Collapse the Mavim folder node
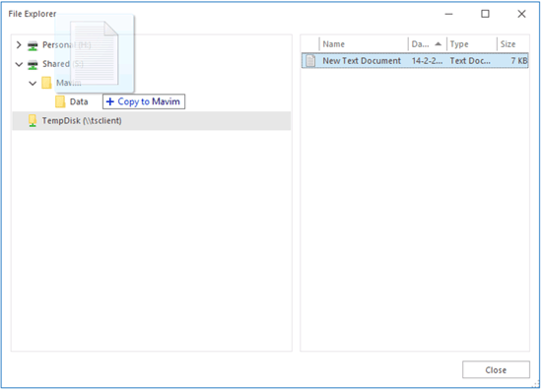543x392 pixels. tap(33, 84)
